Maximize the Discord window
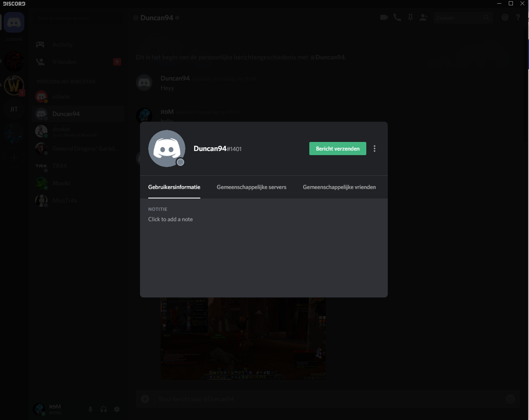The image size is (529, 420). [x=511, y=4]
